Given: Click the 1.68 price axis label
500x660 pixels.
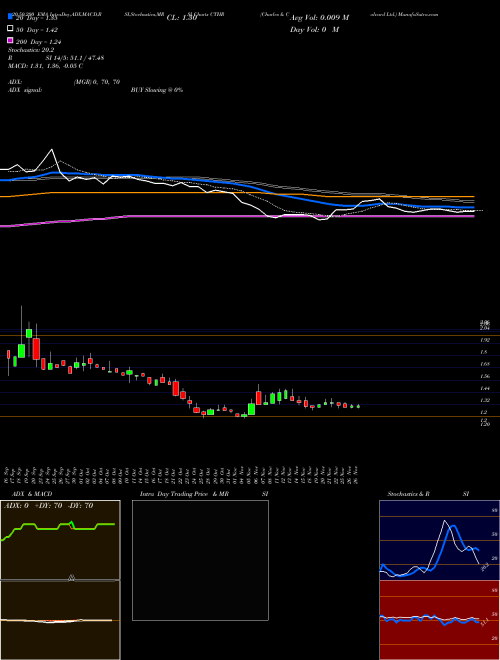Looking at the screenshot, I should 484,364.
